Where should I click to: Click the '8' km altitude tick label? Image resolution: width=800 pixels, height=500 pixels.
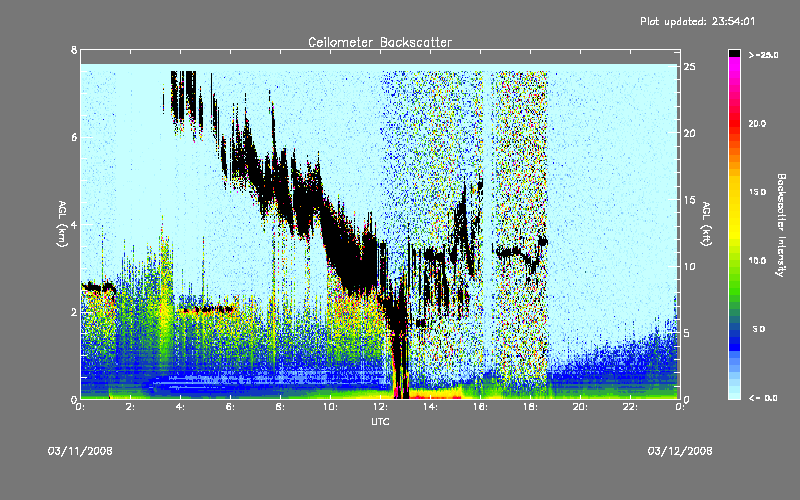tap(74, 50)
